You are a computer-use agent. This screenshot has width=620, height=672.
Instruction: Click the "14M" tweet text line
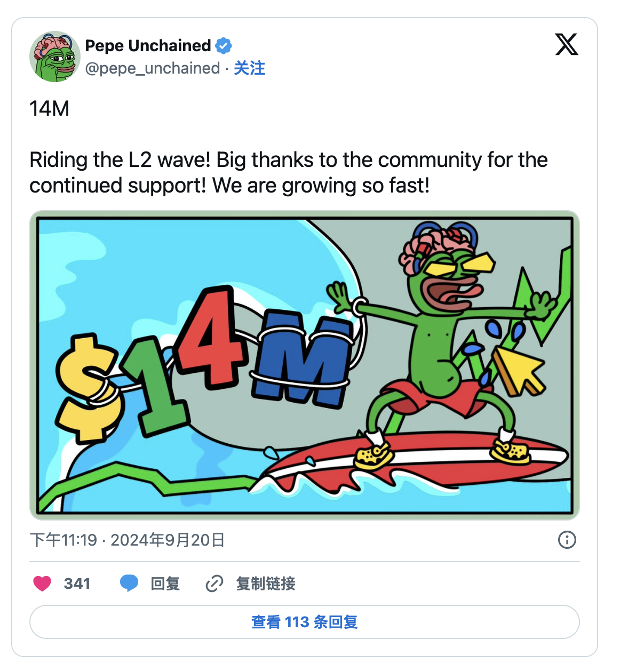[x=50, y=109]
